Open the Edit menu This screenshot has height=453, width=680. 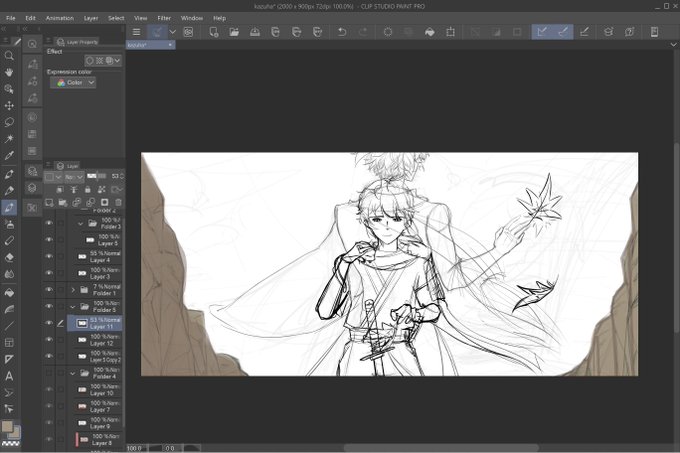(30, 18)
